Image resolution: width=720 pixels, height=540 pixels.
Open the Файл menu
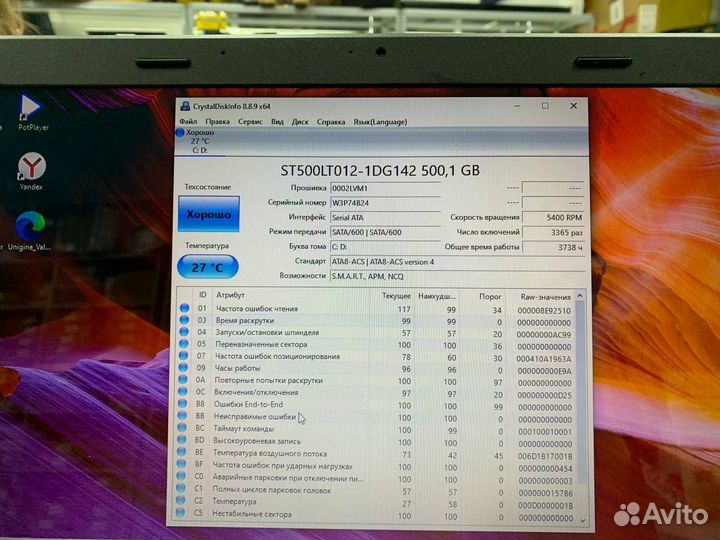click(x=188, y=122)
